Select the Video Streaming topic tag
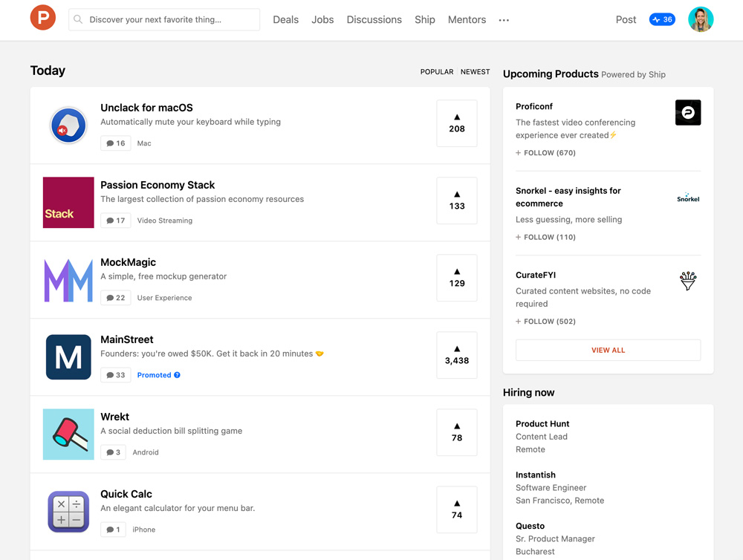The image size is (743, 560). [x=165, y=221]
